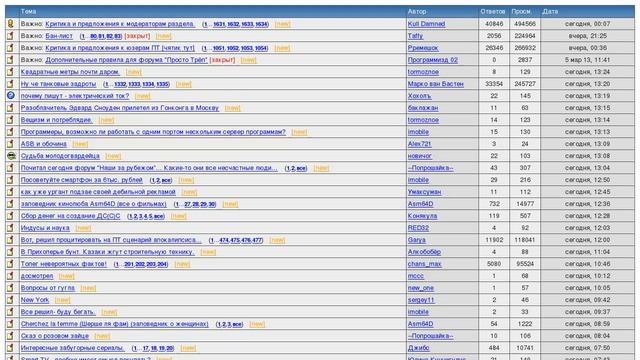Click the blue question-mark icon beside 'почему пишут - электрический ток?'
Image resolution: width=640 pixels, height=360 pixels.
pos(11,96)
